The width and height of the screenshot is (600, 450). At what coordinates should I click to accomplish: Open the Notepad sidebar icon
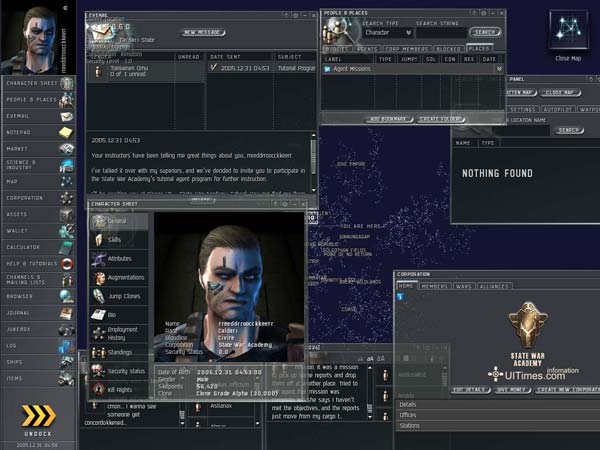[38, 132]
